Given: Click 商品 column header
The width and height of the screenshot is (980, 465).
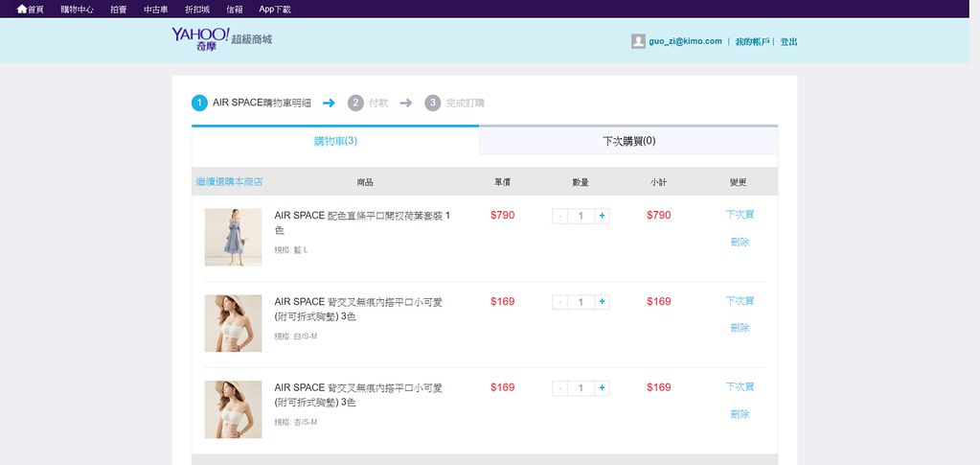Looking at the screenshot, I should (x=365, y=182).
